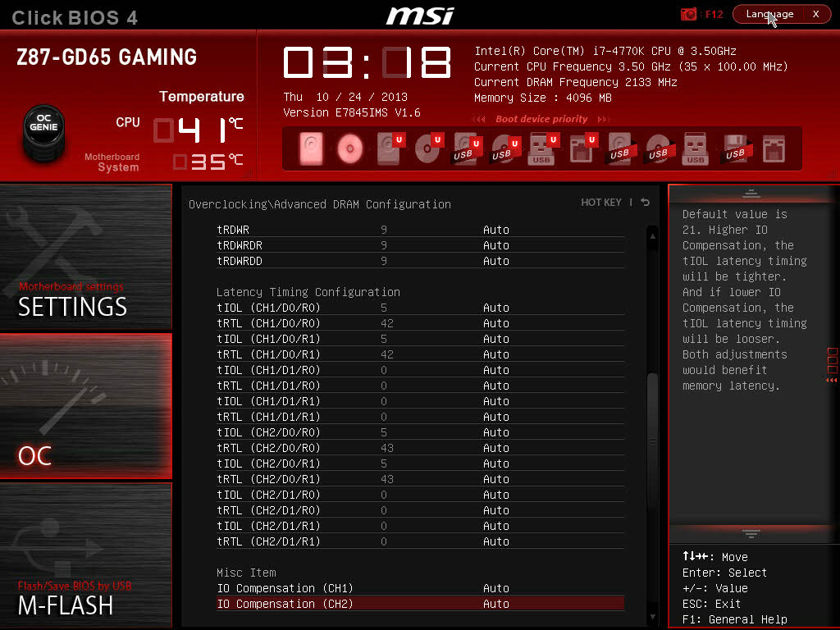The width and height of the screenshot is (840, 630).
Task: Click the last network boot device icon
Action: pos(774,149)
